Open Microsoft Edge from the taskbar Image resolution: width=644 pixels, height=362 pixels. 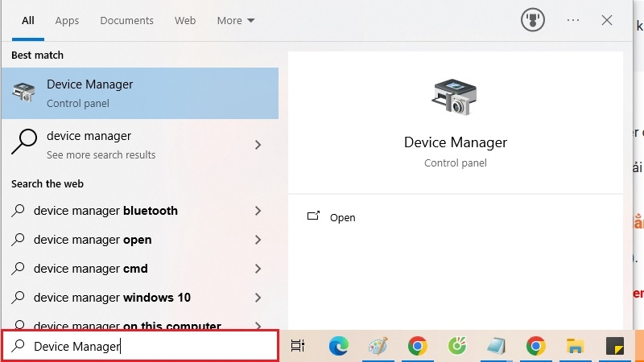pos(338,346)
